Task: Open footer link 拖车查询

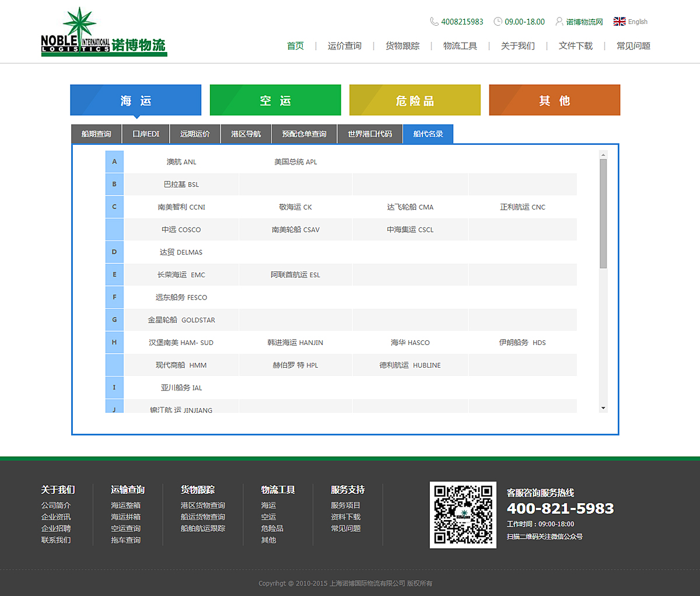Action: point(126,541)
